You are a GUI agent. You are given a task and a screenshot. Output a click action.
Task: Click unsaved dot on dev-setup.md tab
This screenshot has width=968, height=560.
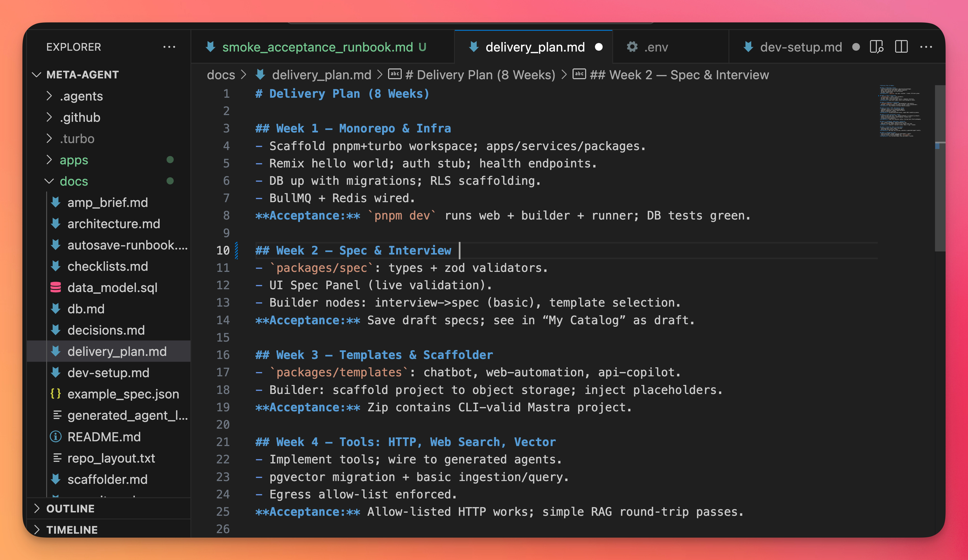(855, 47)
